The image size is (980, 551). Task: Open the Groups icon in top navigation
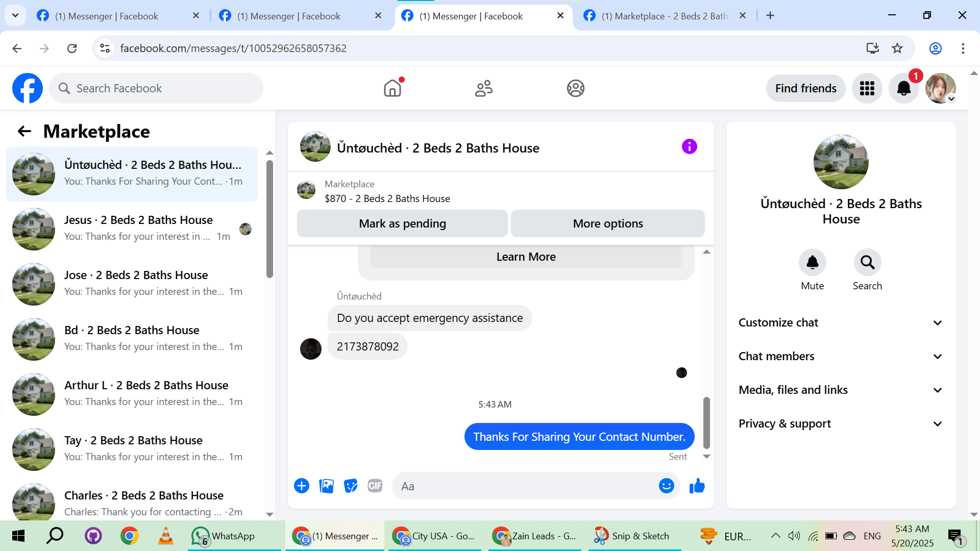click(575, 88)
